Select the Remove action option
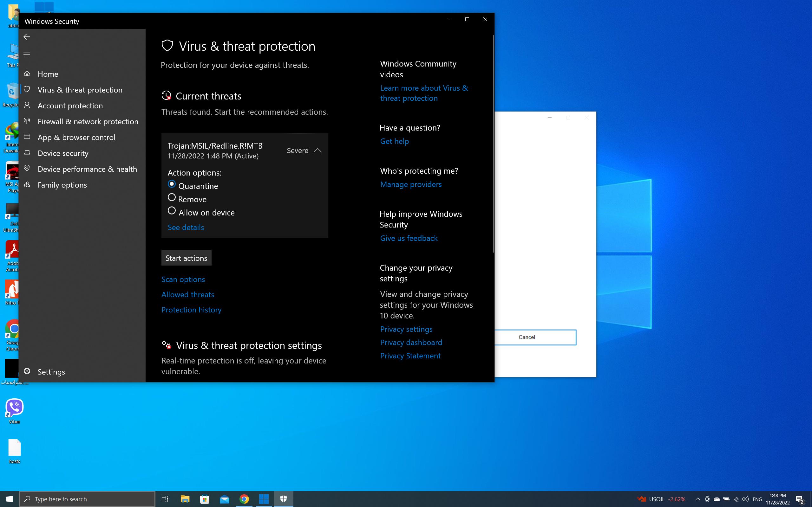This screenshot has height=507, width=812. [172, 197]
